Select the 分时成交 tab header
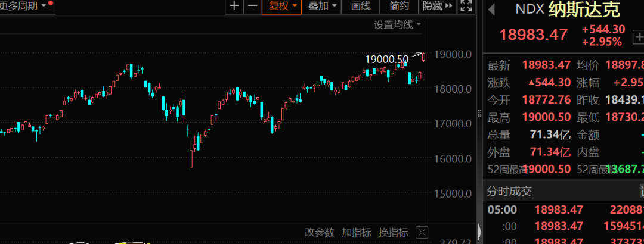This screenshot has width=644, height=244. pyautogui.click(x=509, y=191)
